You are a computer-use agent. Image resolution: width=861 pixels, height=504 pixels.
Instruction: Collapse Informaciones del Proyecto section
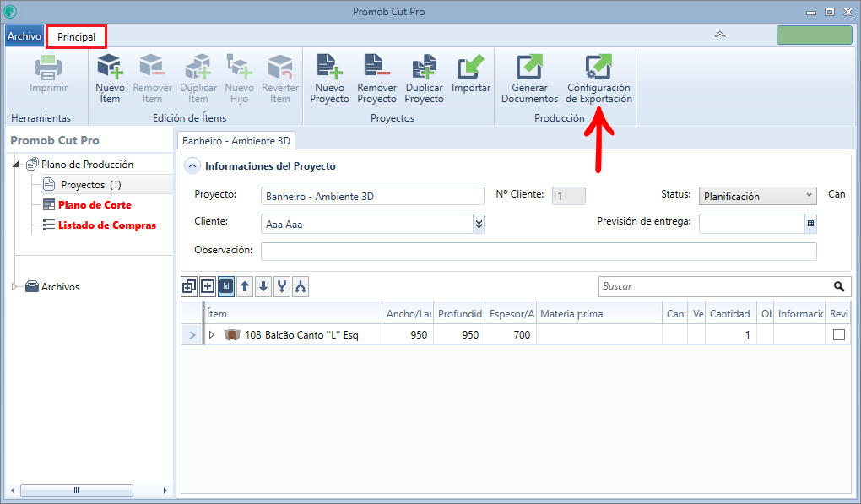point(192,165)
